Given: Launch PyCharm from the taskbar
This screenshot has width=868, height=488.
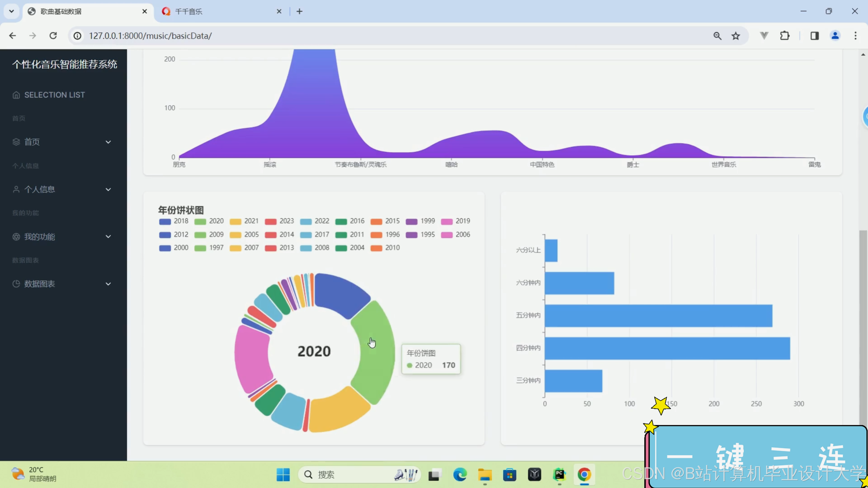Looking at the screenshot, I should click(x=559, y=474).
